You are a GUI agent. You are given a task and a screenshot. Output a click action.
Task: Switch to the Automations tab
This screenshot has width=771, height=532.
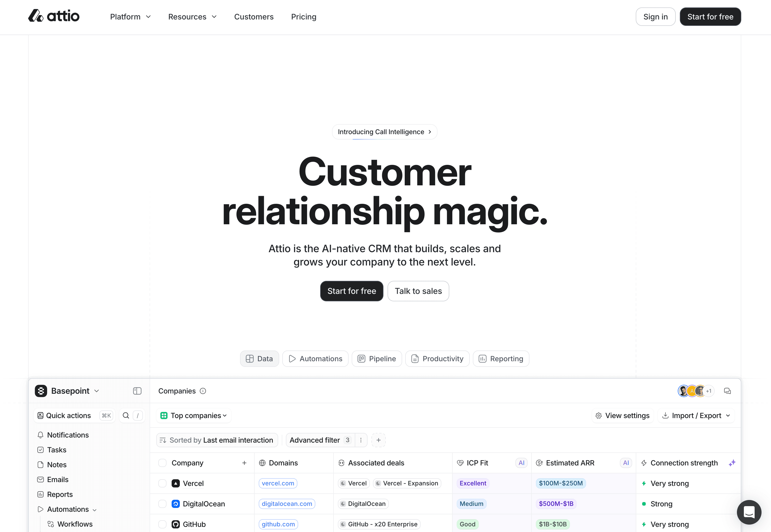pyautogui.click(x=316, y=359)
